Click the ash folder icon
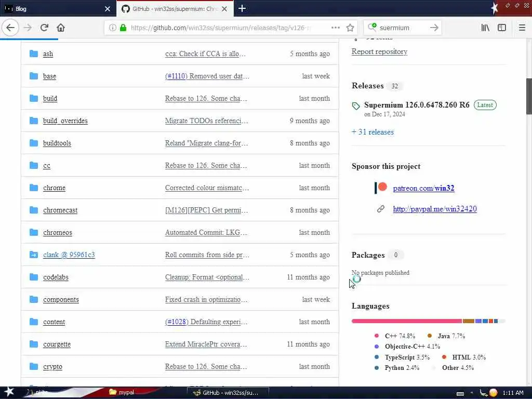 (x=34, y=54)
